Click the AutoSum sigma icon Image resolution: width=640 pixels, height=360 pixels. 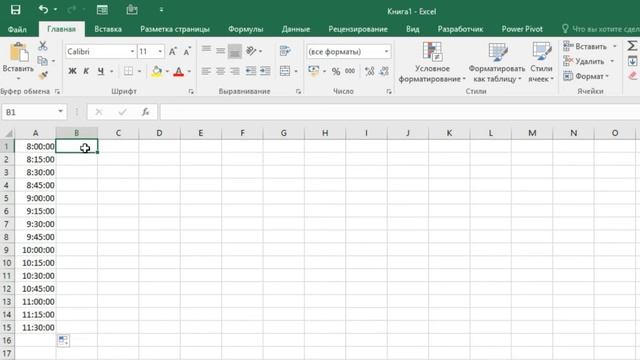(632, 46)
